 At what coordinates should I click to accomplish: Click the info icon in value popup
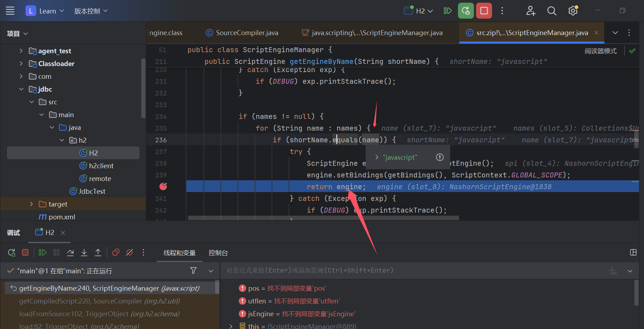point(440,157)
